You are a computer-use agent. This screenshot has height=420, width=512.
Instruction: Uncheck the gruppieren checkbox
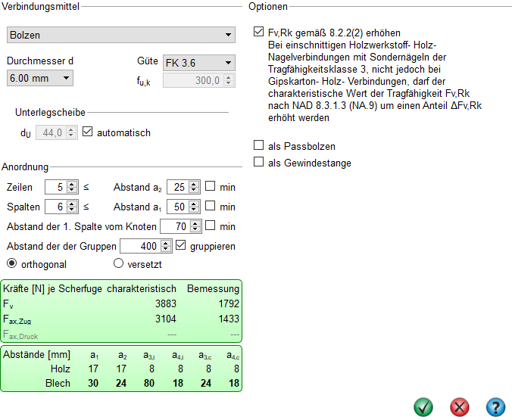coord(181,246)
